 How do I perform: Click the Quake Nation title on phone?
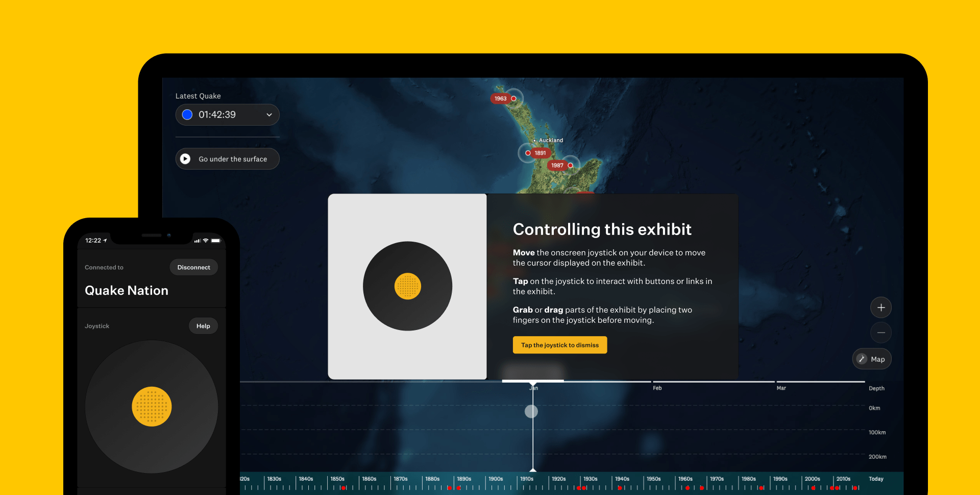click(x=127, y=291)
